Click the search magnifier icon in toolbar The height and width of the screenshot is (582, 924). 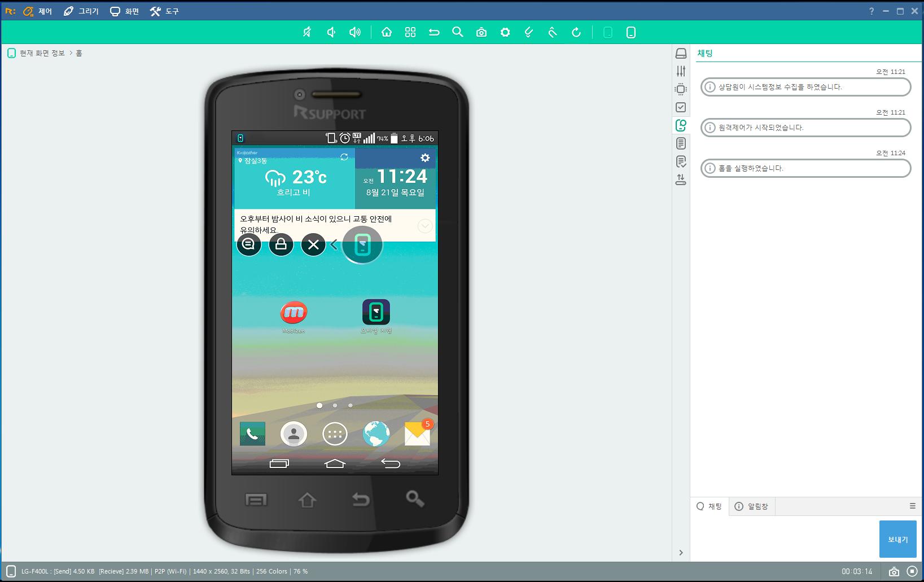(458, 32)
